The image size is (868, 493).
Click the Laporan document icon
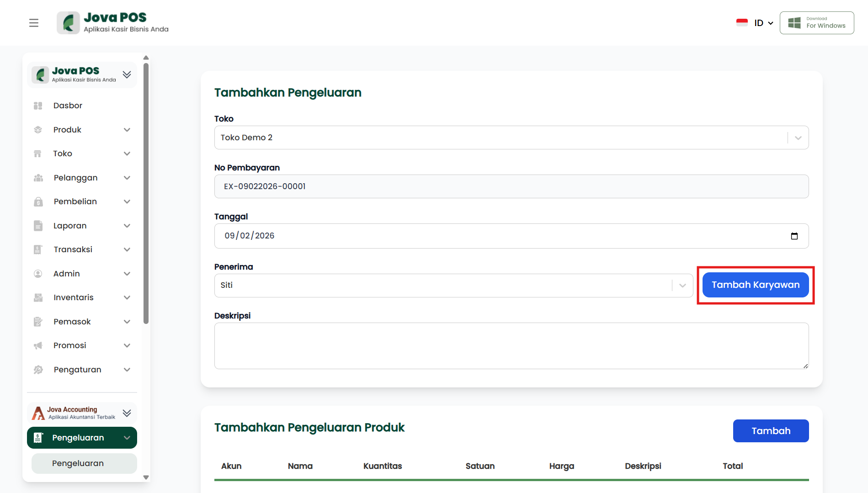(x=38, y=226)
